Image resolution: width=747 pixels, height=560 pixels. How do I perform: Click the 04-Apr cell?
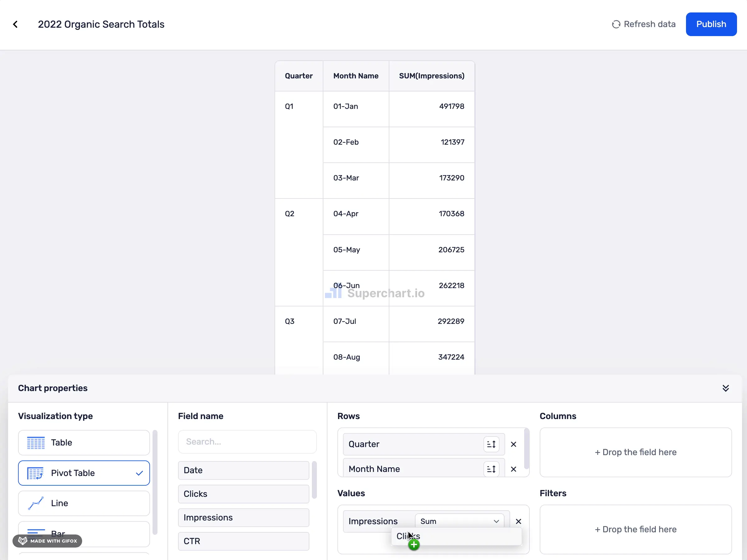pyautogui.click(x=355, y=216)
